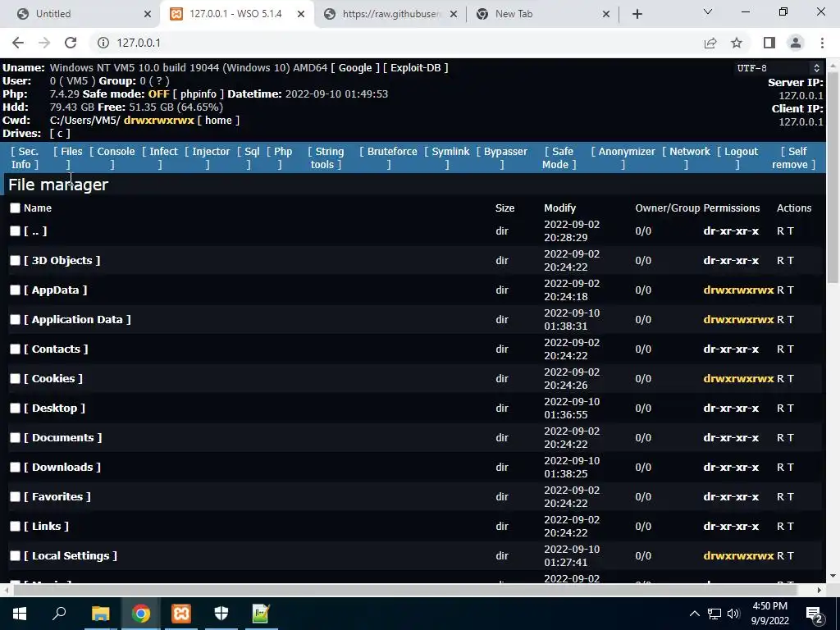The width and height of the screenshot is (840, 630).
Task: Open the Network section
Action: tap(687, 158)
